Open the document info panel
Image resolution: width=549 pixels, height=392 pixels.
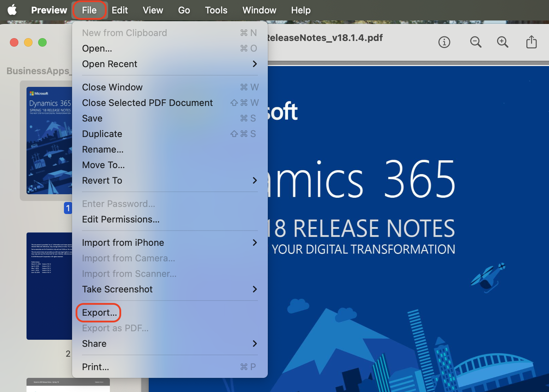[444, 42]
